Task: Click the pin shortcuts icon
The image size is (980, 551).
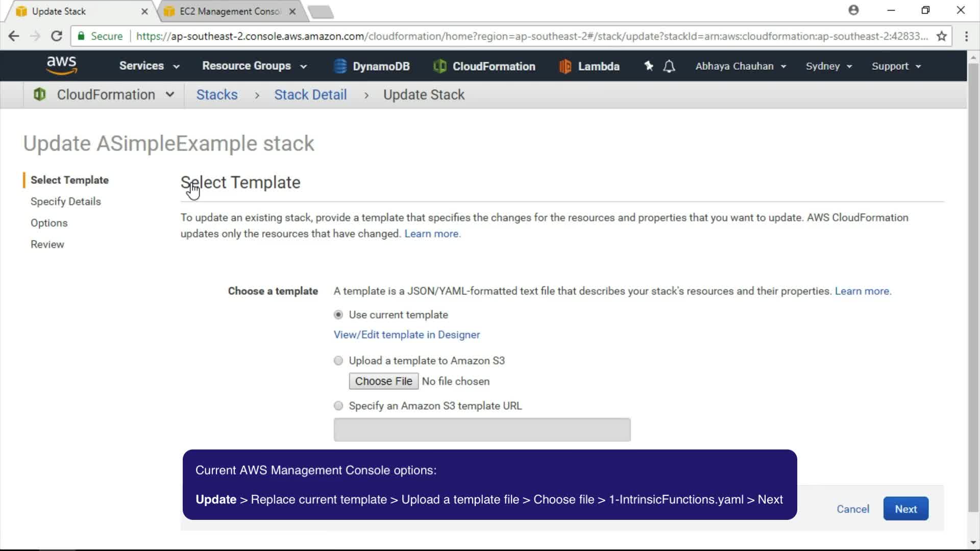Action: point(648,66)
